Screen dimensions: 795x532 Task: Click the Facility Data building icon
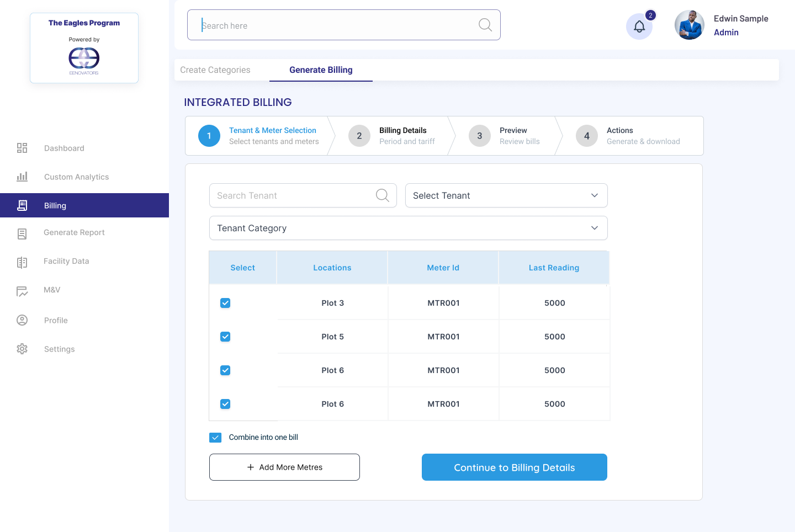[x=22, y=263]
